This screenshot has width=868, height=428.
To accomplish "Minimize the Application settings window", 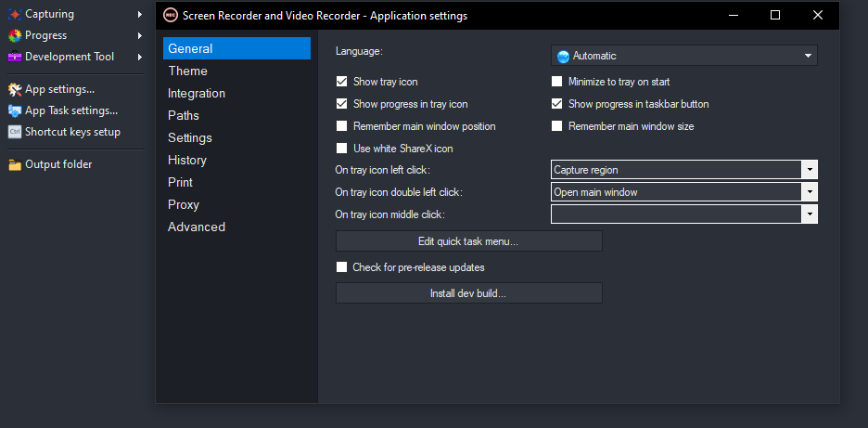I will [x=734, y=16].
